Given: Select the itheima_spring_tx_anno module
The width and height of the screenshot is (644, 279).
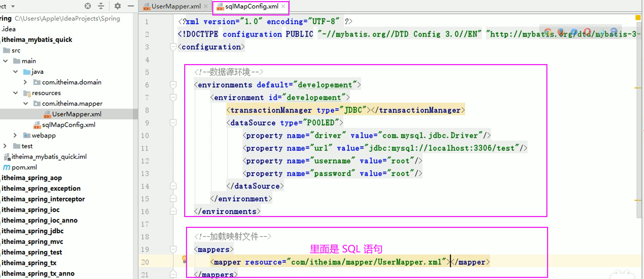Looking at the screenshot, I should [38, 274].
